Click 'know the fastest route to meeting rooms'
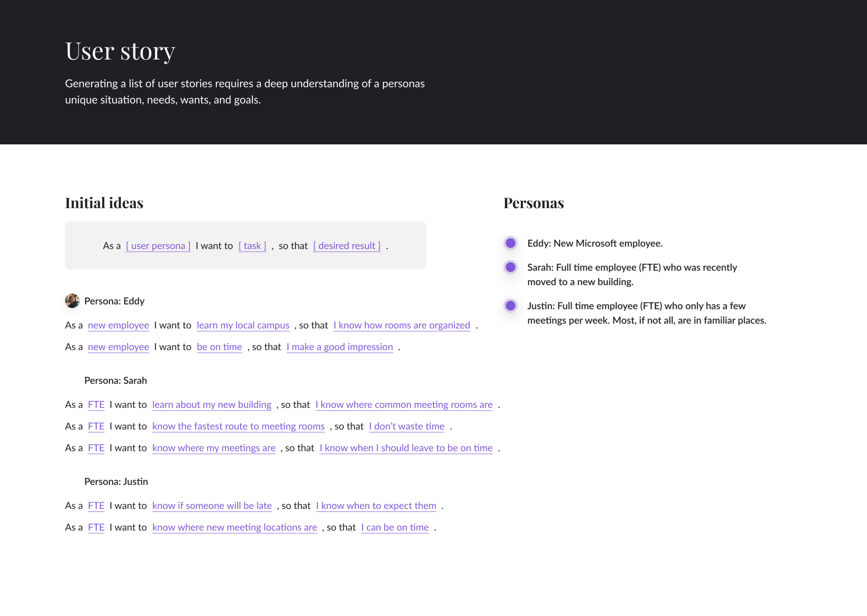The width and height of the screenshot is (867, 616). (238, 426)
